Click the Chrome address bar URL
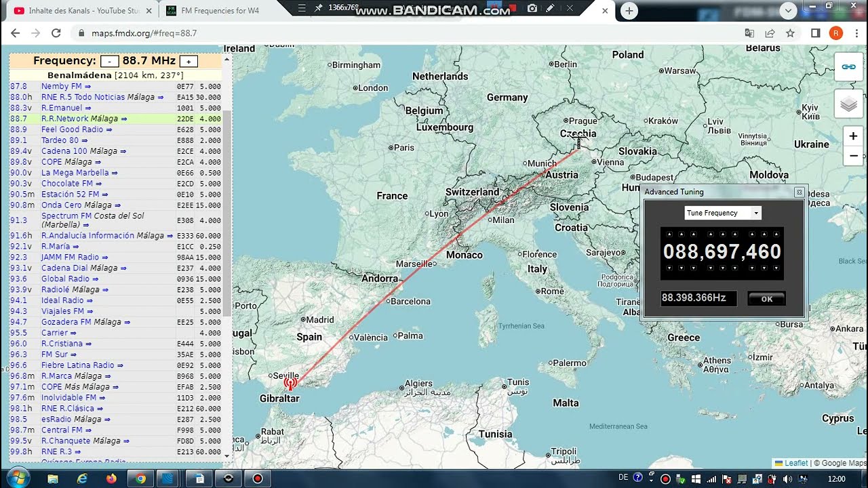 pos(144,33)
